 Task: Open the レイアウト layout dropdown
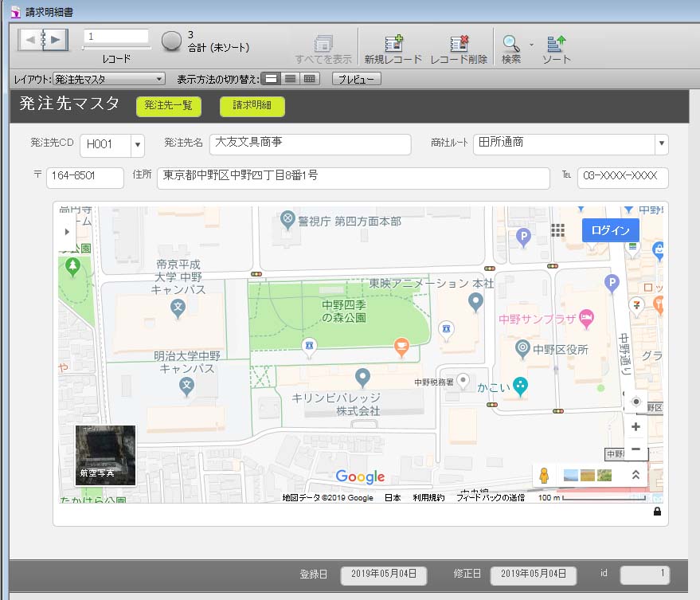[x=109, y=79]
